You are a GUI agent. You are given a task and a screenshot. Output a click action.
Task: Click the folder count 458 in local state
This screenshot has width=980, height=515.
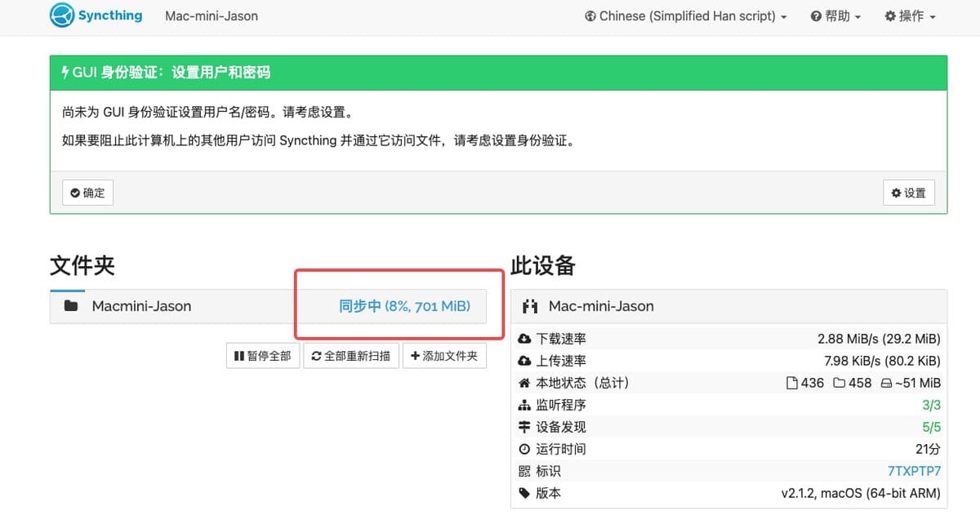860,383
